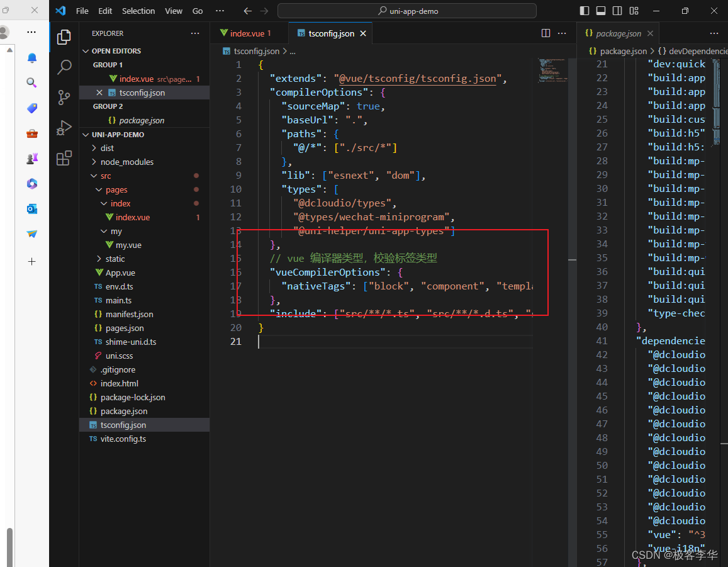Open the Extensions view
The height and width of the screenshot is (567, 728).
click(64, 158)
